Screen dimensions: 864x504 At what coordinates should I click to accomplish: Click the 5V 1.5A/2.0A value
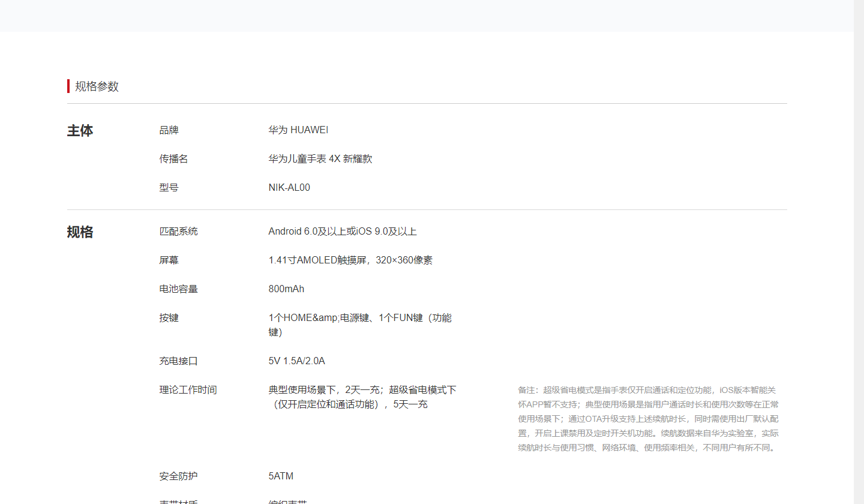pos(296,361)
